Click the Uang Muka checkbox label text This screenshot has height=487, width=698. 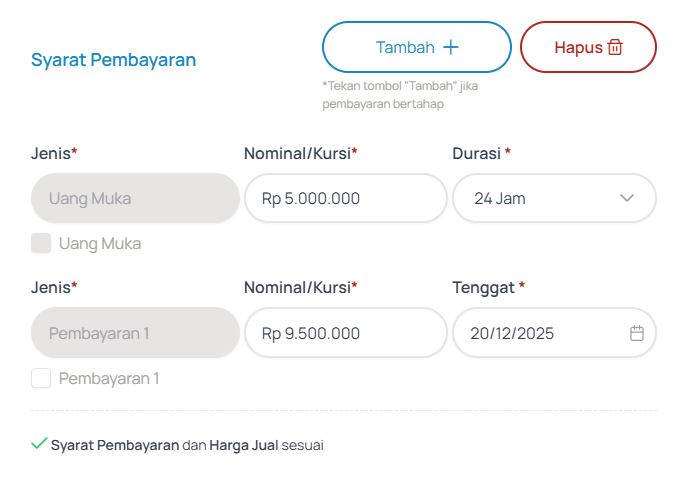pyautogui.click(x=100, y=243)
